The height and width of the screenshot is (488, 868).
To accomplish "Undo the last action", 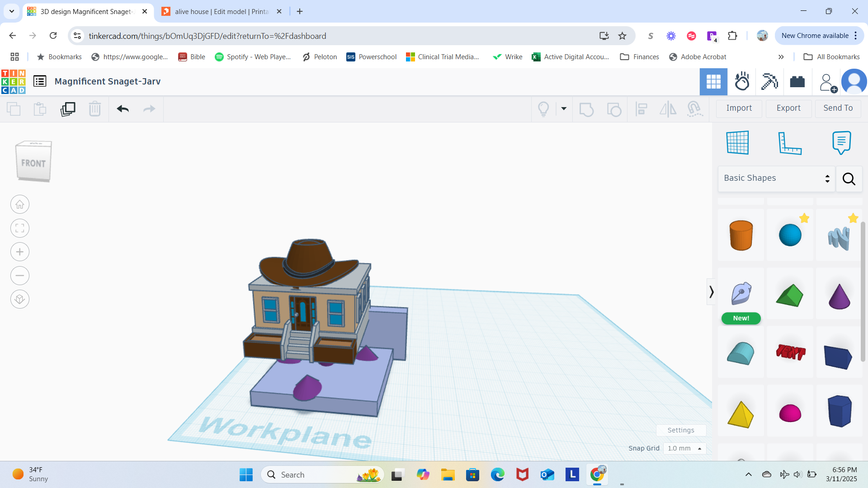I will pyautogui.click(x=123, y=109).
